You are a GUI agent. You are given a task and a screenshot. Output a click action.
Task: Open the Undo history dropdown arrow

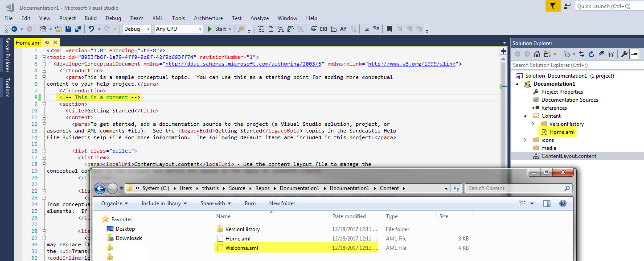[x=98, y=29]
